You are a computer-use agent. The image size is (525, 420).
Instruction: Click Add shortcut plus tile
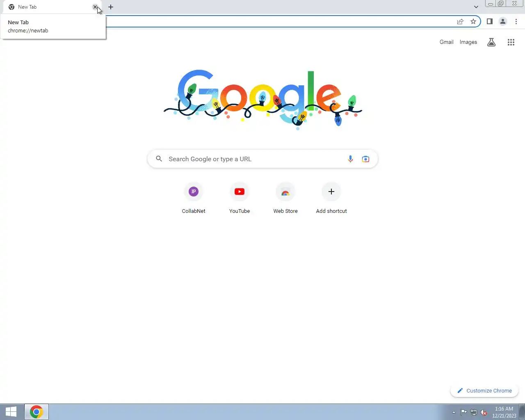(331, 199)
